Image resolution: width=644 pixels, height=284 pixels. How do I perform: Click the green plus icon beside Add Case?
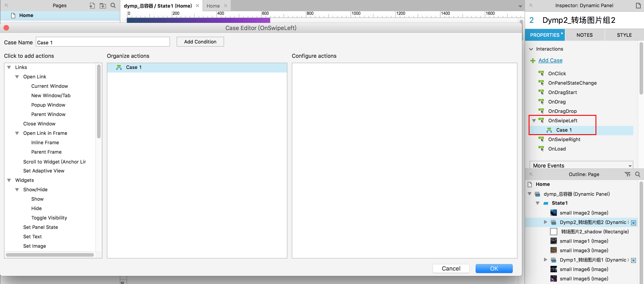(533, 61)
